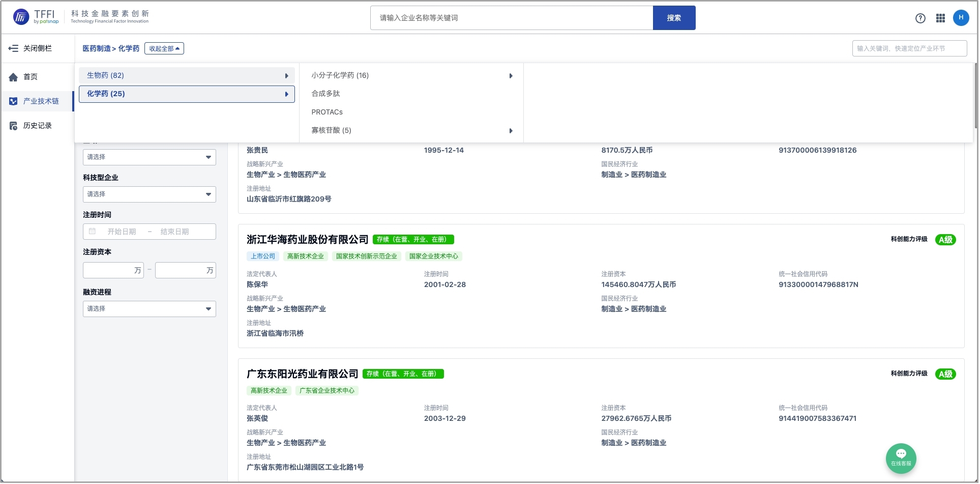Click the industry technology chain icon

tap(13, 101)
